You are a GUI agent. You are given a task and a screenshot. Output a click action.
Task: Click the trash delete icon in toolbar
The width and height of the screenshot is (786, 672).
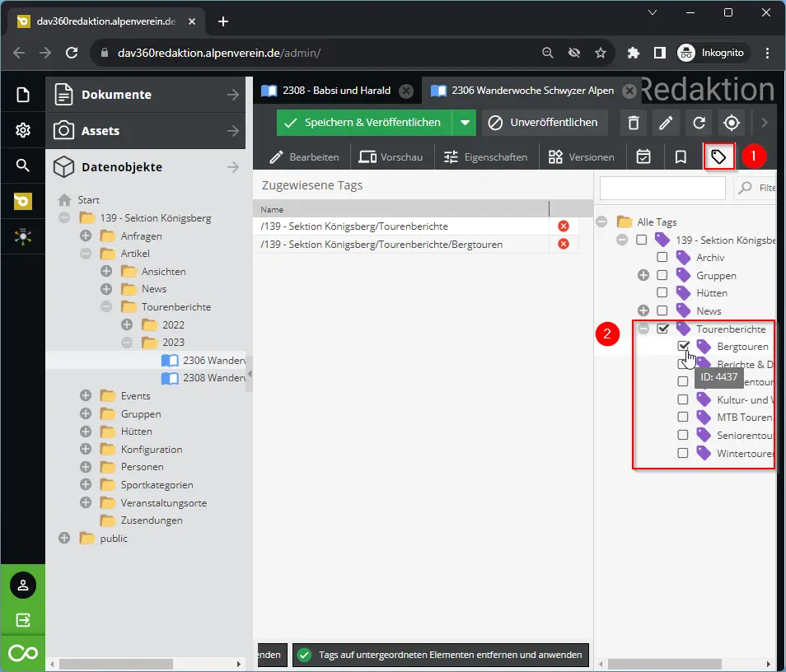coord(633,123)
